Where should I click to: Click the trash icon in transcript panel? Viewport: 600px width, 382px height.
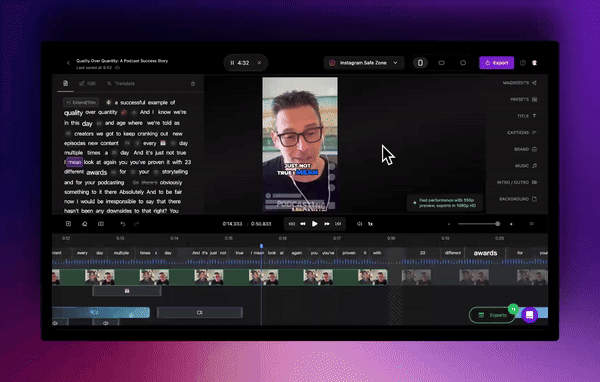tap(193, 83)
